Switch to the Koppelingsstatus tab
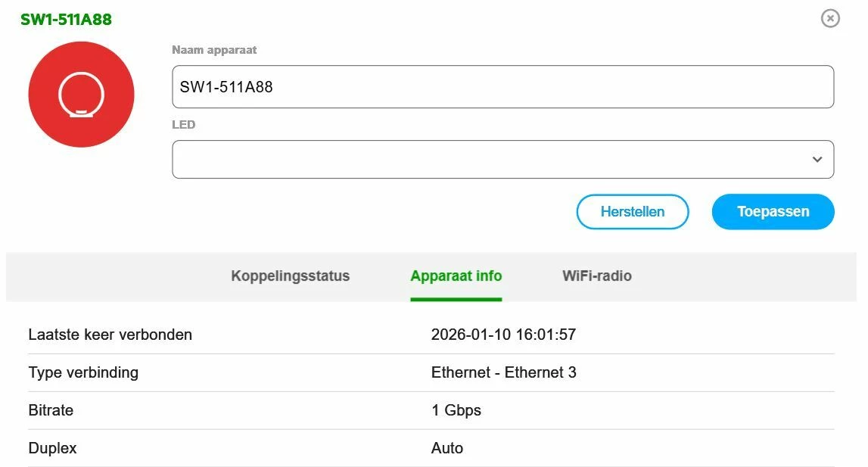 (291, 276)
